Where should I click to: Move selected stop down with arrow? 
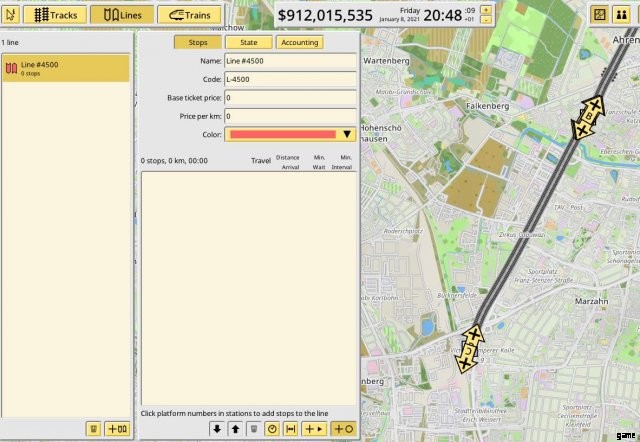(x=216, y=428)
